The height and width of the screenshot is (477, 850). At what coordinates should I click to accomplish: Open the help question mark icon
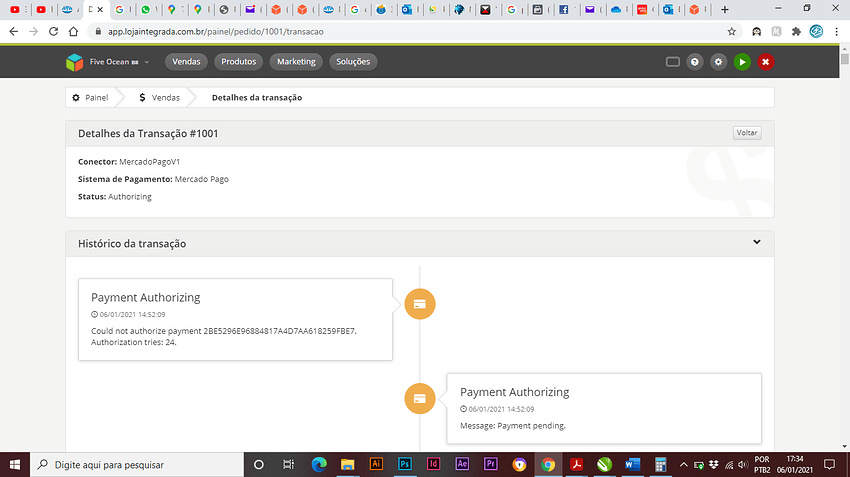[694, 62]
